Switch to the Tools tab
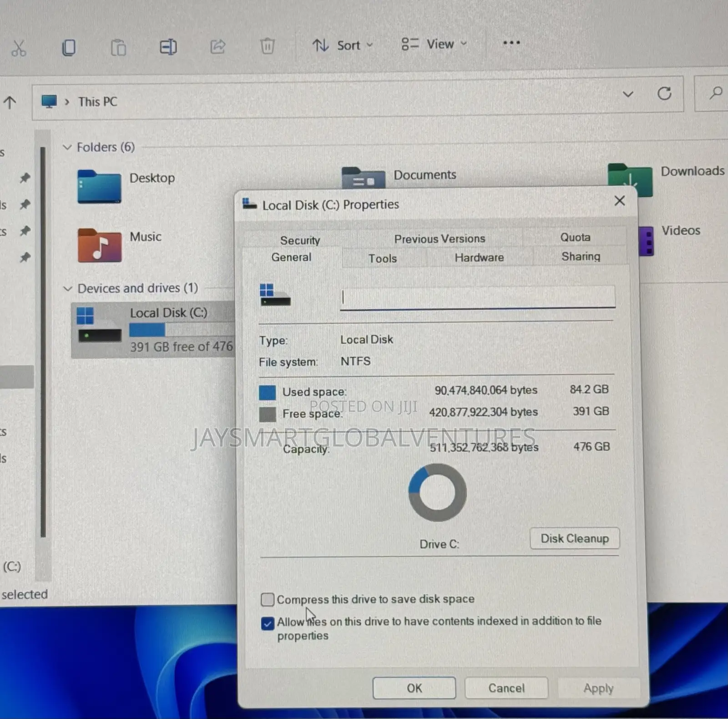Screen dimensions: 728x719 coord(383,258)
